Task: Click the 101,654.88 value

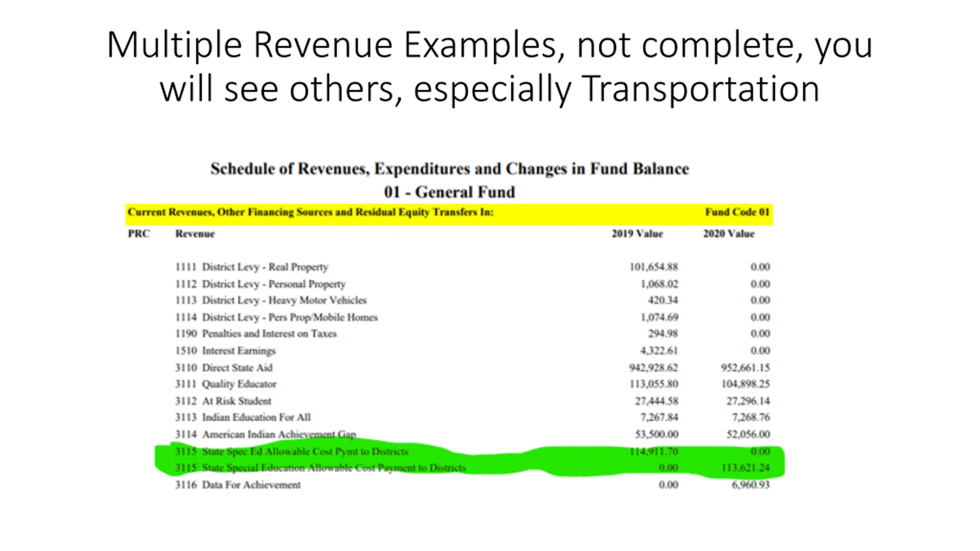Action: coord(653,267)
